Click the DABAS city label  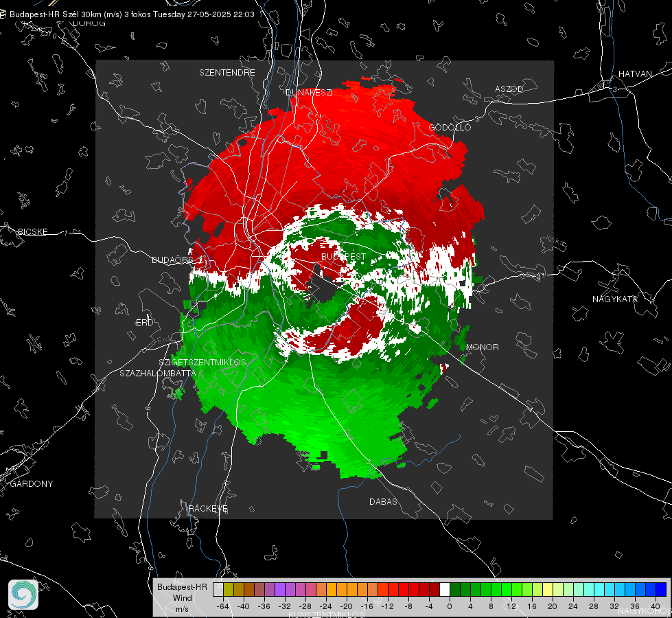click(x=383, y=501)
